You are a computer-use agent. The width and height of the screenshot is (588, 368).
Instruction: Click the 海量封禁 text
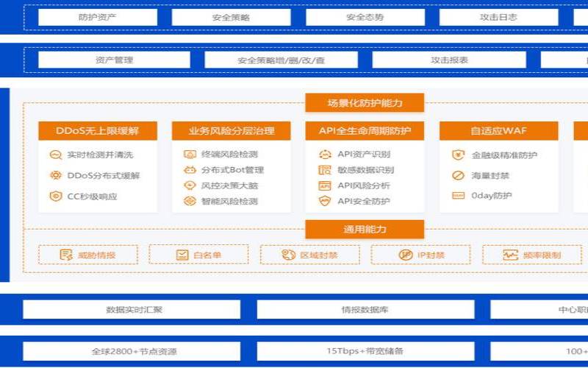pyautogui.click(x=490, y=175)
